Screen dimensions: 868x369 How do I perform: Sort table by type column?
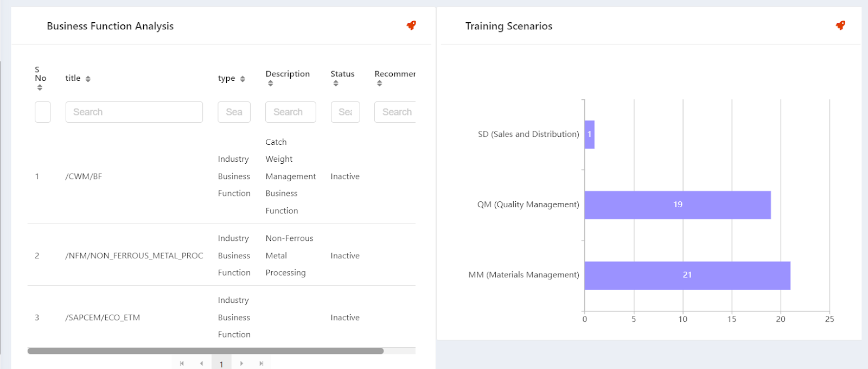[x=242, y=79]
